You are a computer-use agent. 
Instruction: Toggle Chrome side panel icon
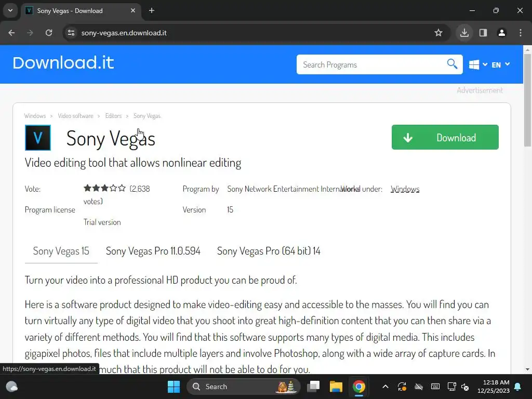coord(483,33)
